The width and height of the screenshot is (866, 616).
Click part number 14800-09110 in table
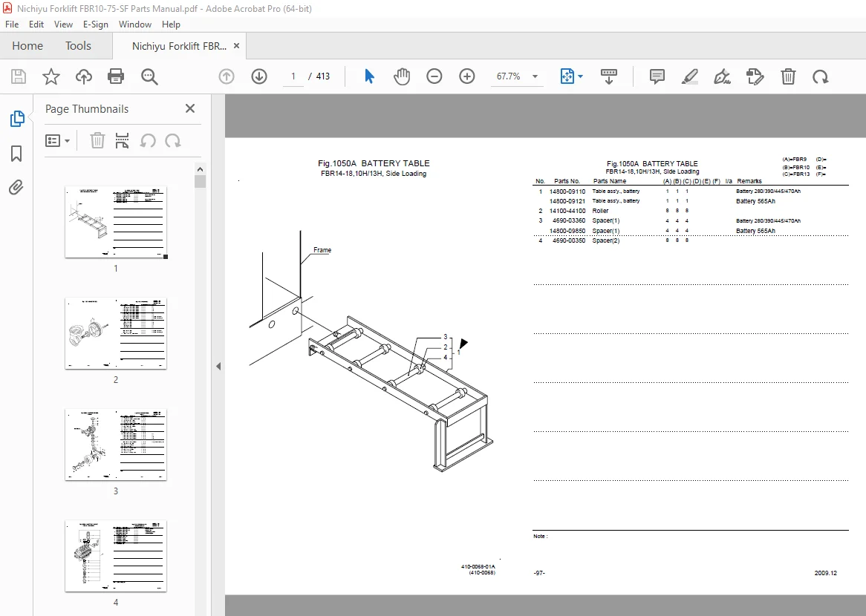pyautogui.click(x=567, y=191)
